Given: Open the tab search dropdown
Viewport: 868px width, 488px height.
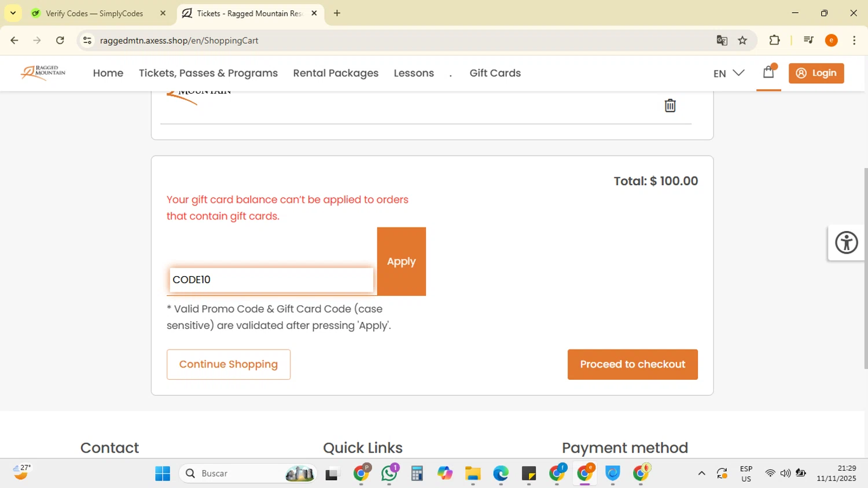Looking at the screenshot, I should [13, 13].
